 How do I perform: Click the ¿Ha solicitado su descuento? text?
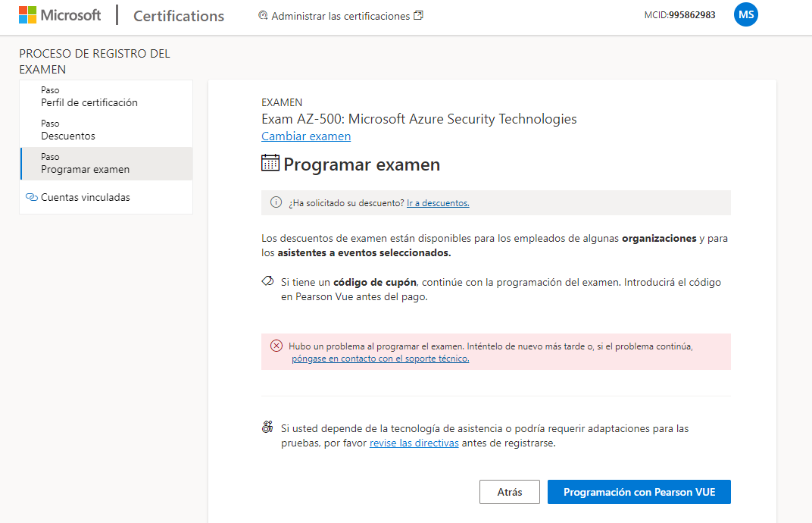click(346, 203)
